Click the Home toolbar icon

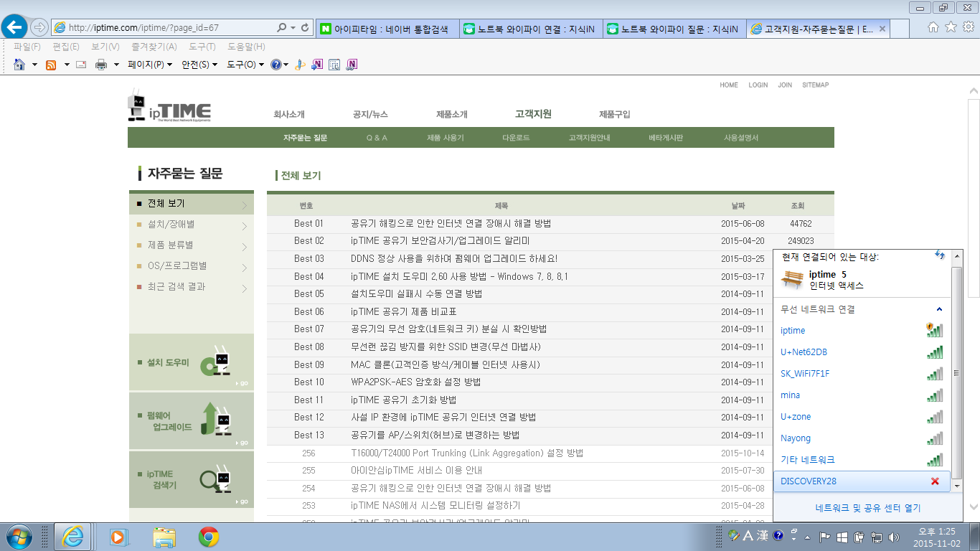(19, 65)
